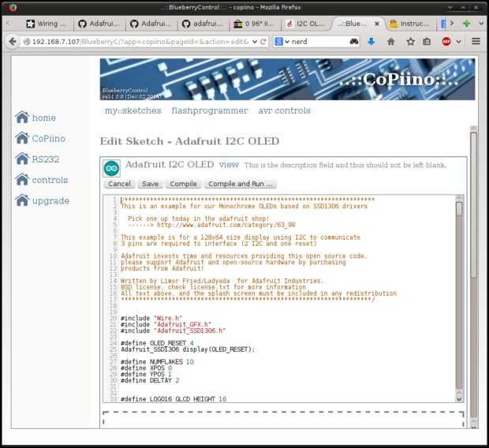Viewport: 489px width, 448px height.
Task: Open a new tab with green plus
Action: pos(467,24)
